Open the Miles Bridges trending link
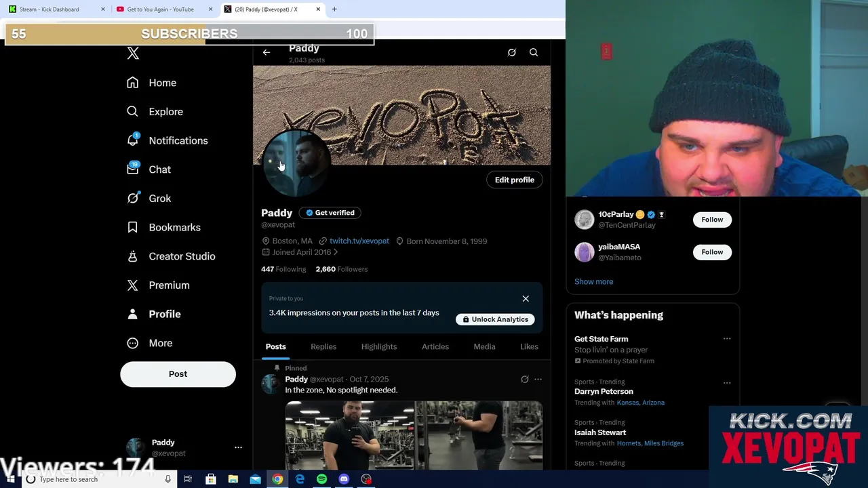868x488 pixels. click(664, 443)
